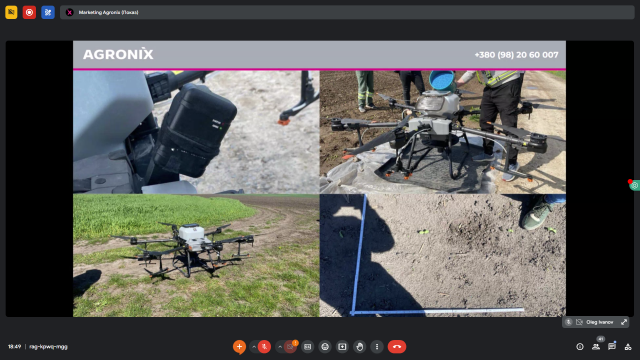Image resolution: width=640 pixels, height=360 pixels.
Task: Click the blue Gemini notes indicator icon
Action: pyautogui.click(x=48, y=12)
